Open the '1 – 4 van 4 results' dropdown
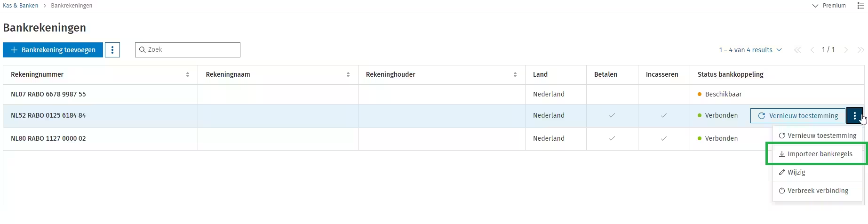 (x=750, y=50)
